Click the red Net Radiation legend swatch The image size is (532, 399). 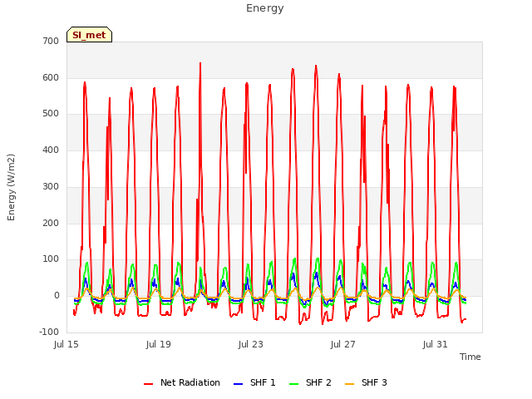coord(148,384)
